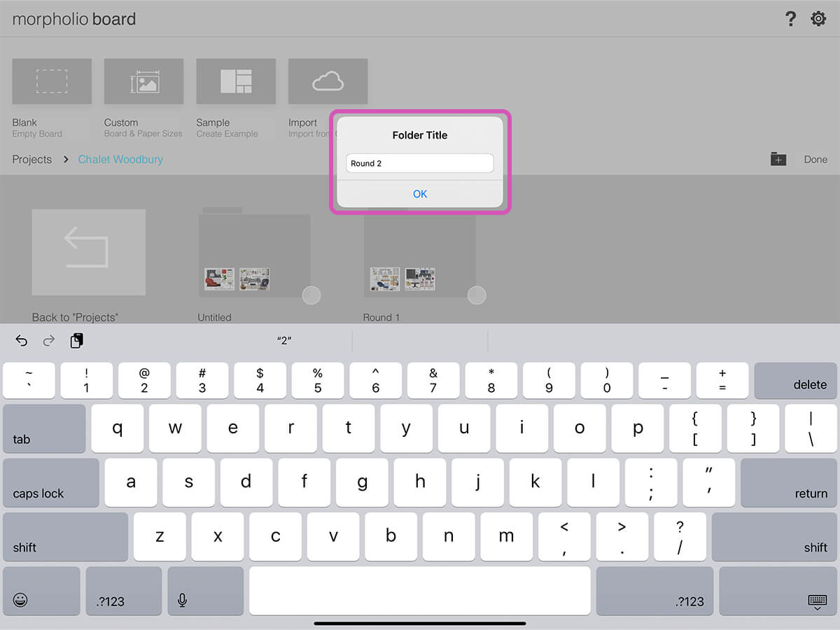Toggle the caps lock key
The image size is (840, 630).
[x=51, y=482]
